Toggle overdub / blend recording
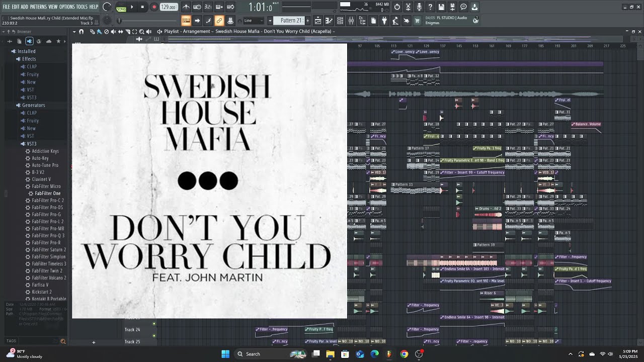 pos(219,7)
